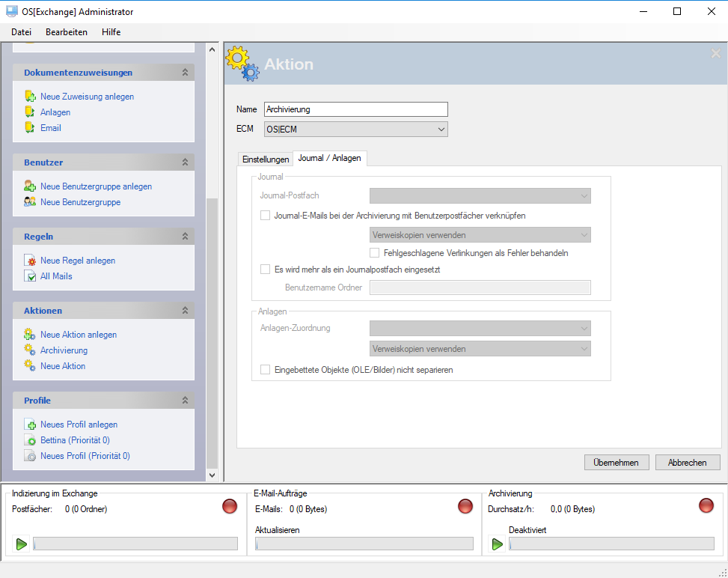Open the All Mails rule icon
The image size is (728, 578).
point(29,276)
